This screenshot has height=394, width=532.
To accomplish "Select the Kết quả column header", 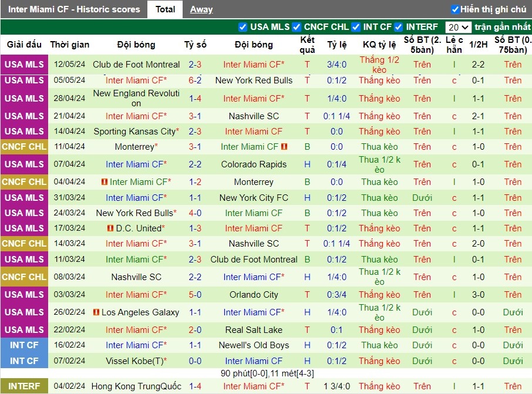I will (x=307, y=45).
